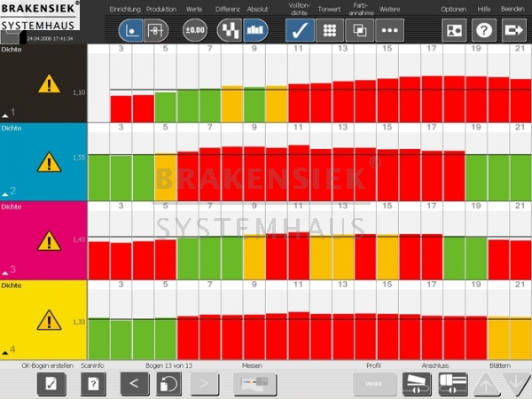Screen dimensions: 532x399
Task: Open Scaninfo question mark sheet icon
Action: 93,384
